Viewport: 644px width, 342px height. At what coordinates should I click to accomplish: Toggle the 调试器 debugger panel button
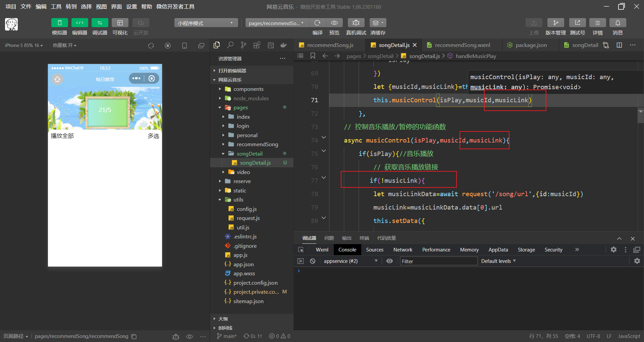(100, 22)
